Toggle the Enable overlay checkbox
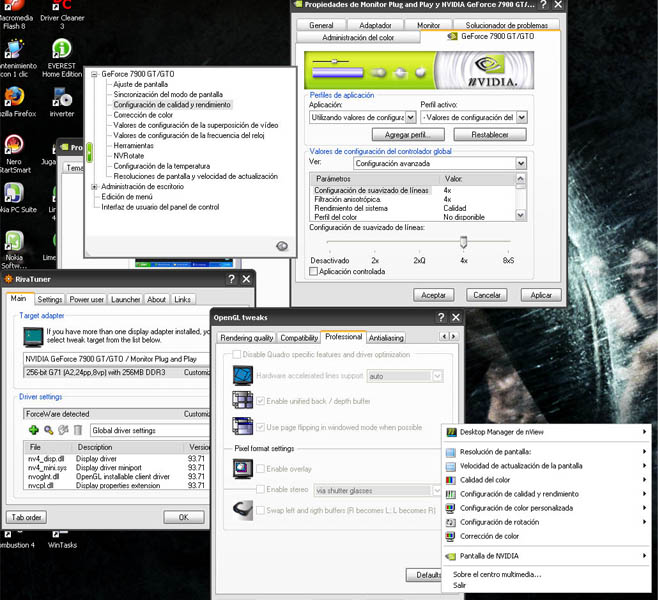Screen dimensions: 658x600 point(260,469)
